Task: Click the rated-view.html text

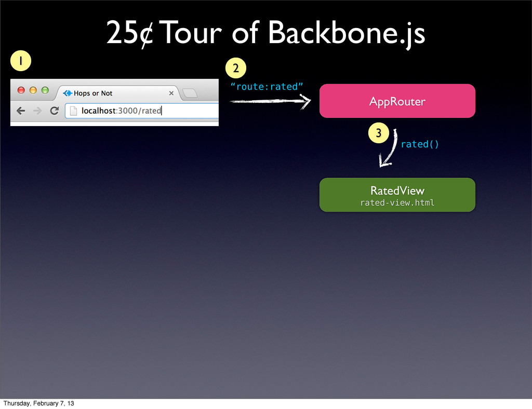Action: (x=397, y=202)
